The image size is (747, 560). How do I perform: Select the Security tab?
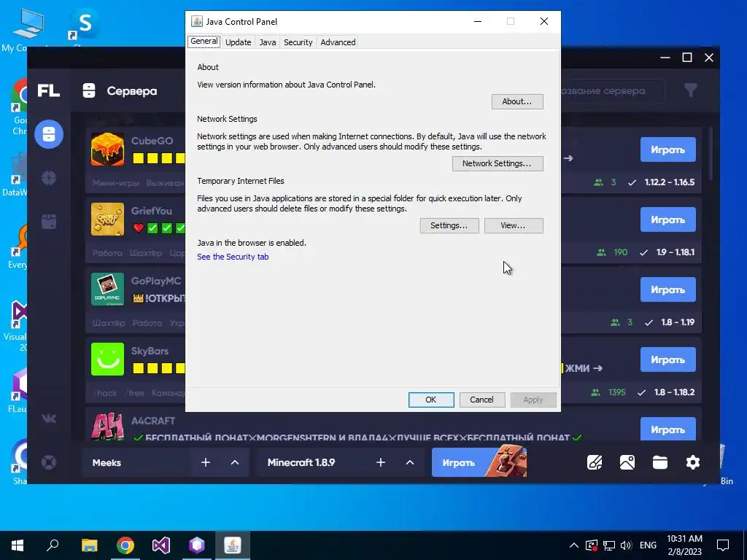[298, 42]
